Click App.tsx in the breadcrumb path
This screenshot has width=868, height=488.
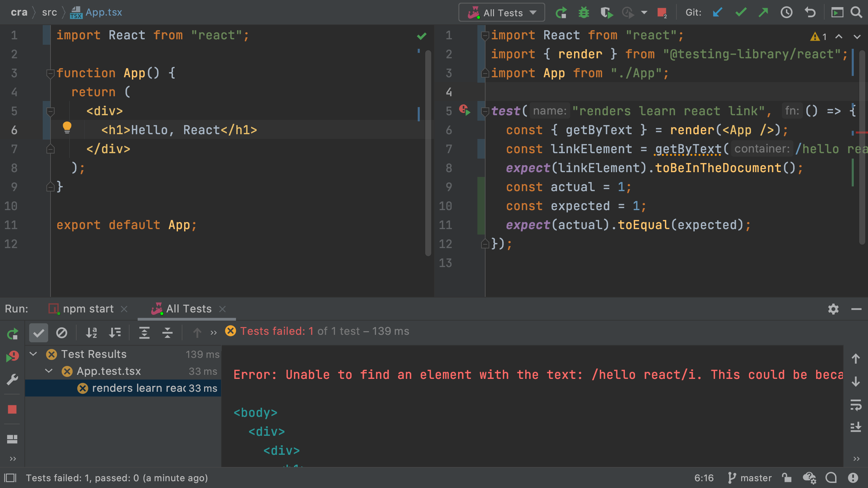click(103, 12)
